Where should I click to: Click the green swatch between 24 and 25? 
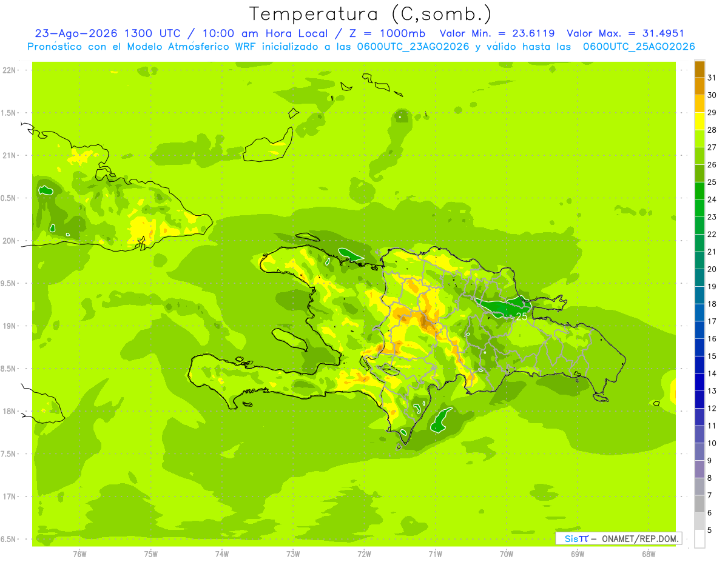point(699,191)
